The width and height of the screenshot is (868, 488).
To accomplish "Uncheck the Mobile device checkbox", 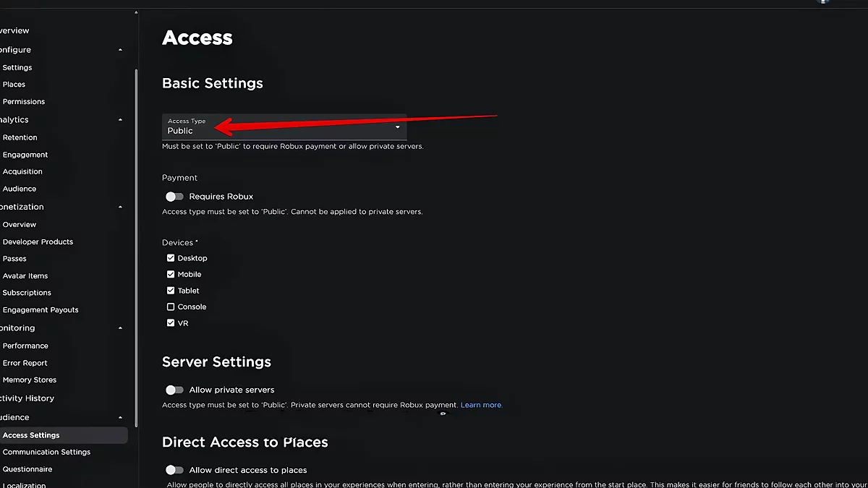I will click(x=171, y=275).
